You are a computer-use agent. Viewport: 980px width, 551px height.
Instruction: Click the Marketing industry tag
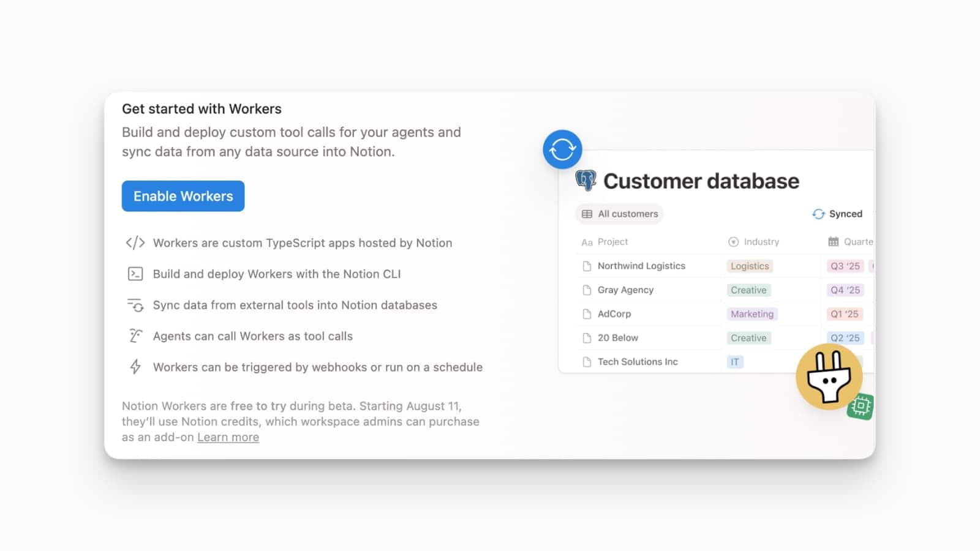click(752, 313)
